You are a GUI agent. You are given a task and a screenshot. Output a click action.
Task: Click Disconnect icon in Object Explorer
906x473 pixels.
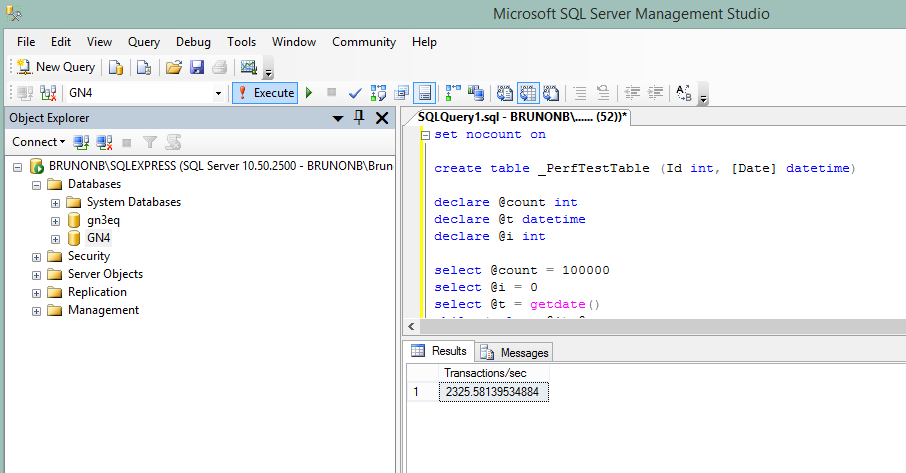coord(104,142)
